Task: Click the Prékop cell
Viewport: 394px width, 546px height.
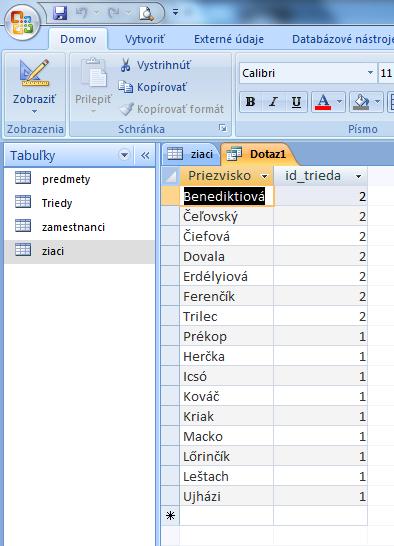Action: pos(227,336)
